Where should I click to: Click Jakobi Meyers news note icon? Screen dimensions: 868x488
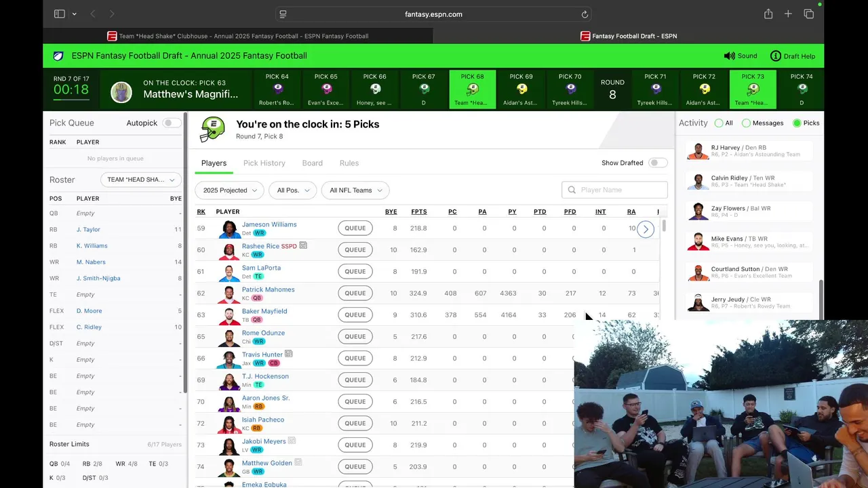point(292,441)
